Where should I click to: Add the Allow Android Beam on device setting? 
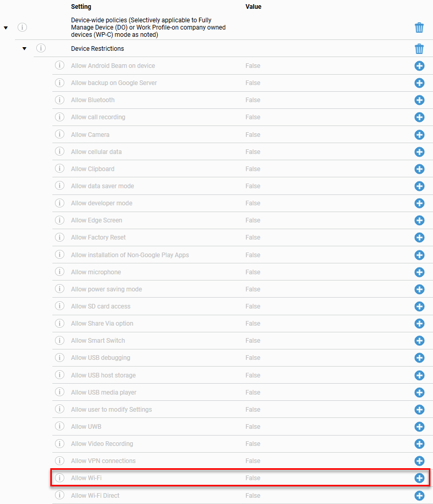click(419, 66)
